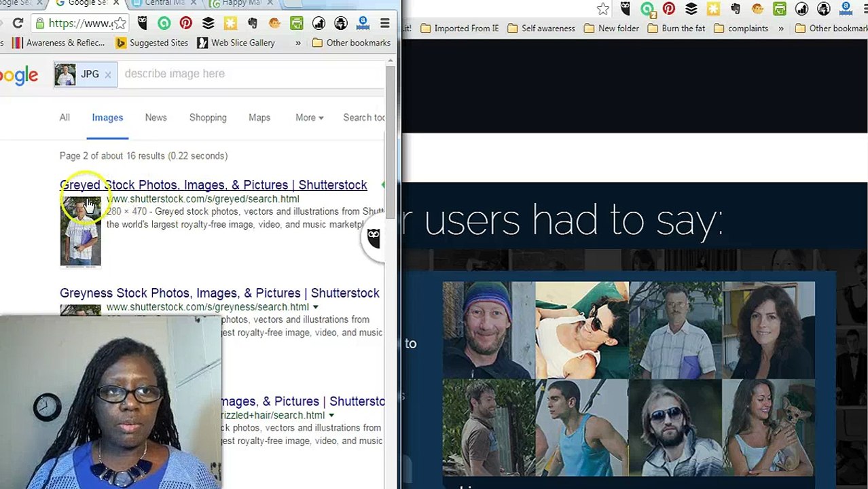The image size is (868, 489).
Task: Bookmark the page with right browser star icon
Action: click(x=602, y=9)
